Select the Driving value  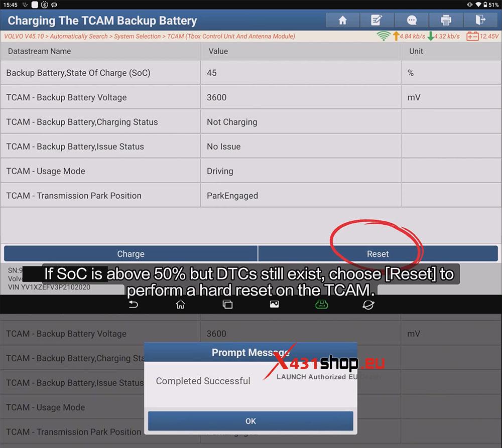click(x=220, y=171)
